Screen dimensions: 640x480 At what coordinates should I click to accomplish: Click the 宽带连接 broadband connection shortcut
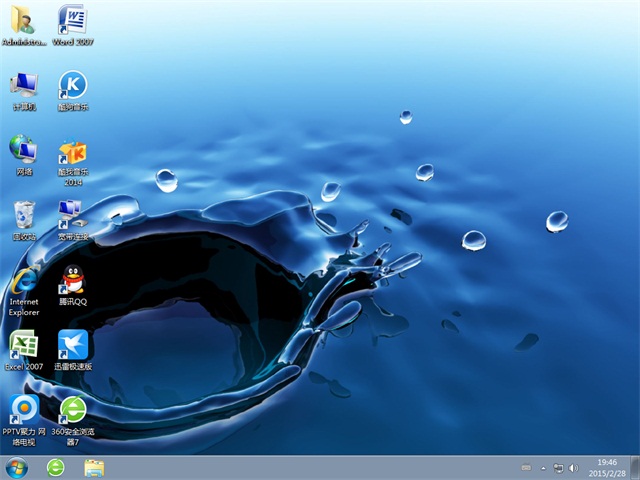point(72,214)
